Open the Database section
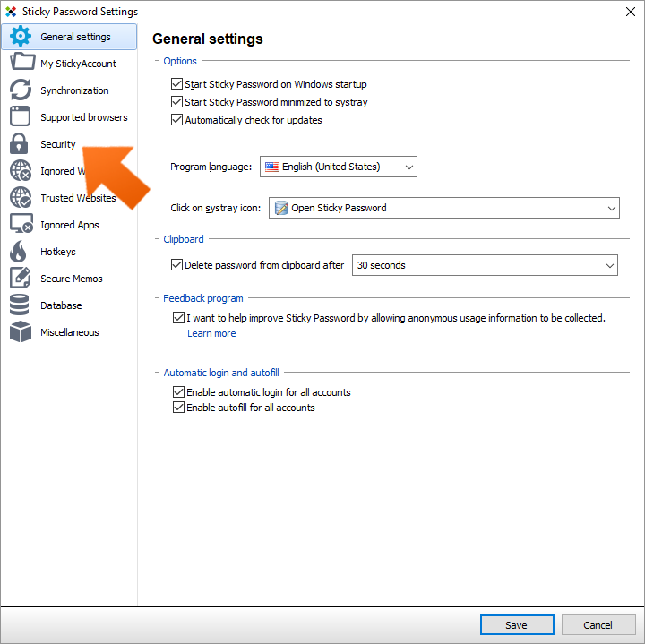Image resolution: width=645 pixels, height=644 pixels. coord(70,305)
